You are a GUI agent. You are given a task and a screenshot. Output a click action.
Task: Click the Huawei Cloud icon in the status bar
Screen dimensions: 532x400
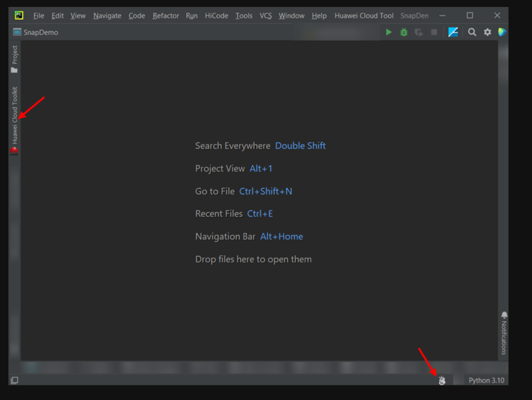click(441, 380)
